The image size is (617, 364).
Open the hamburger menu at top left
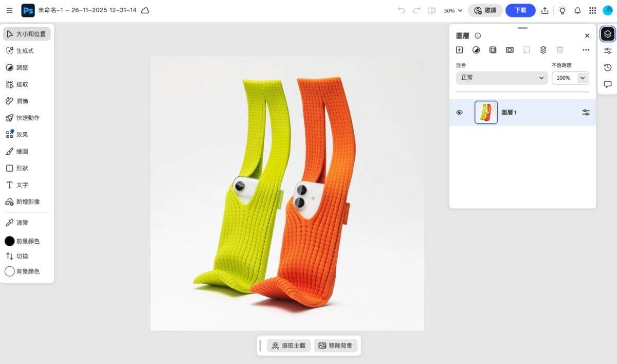coord(9,10)
